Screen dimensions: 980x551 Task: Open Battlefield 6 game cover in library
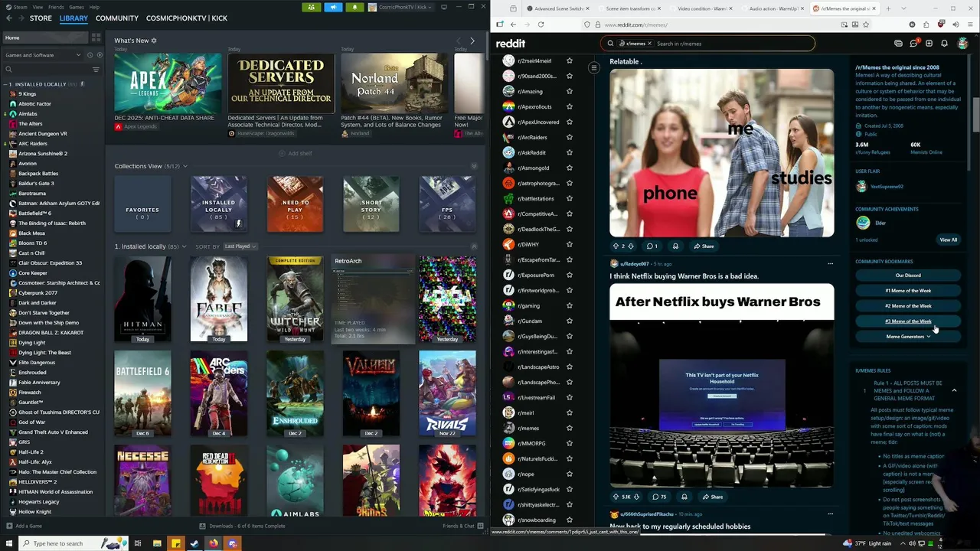pyautogui.click(x=142, y=393)
